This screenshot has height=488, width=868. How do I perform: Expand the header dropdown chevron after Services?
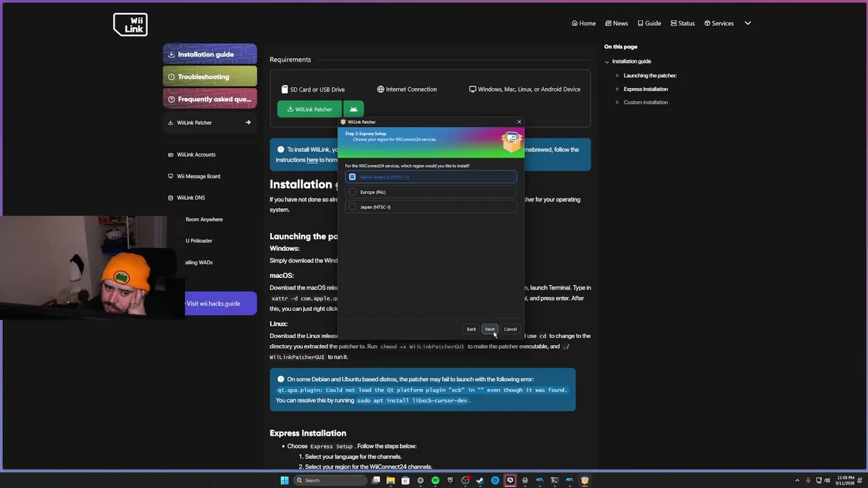pyautogui.click(x=748, y=23)
